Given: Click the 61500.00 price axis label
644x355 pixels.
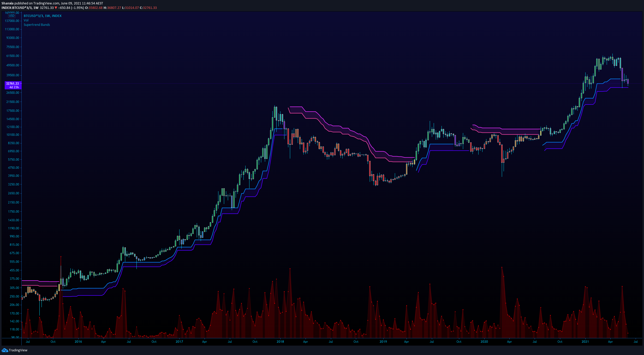Looking at the screenshot, I should click(x=13, y=56).
